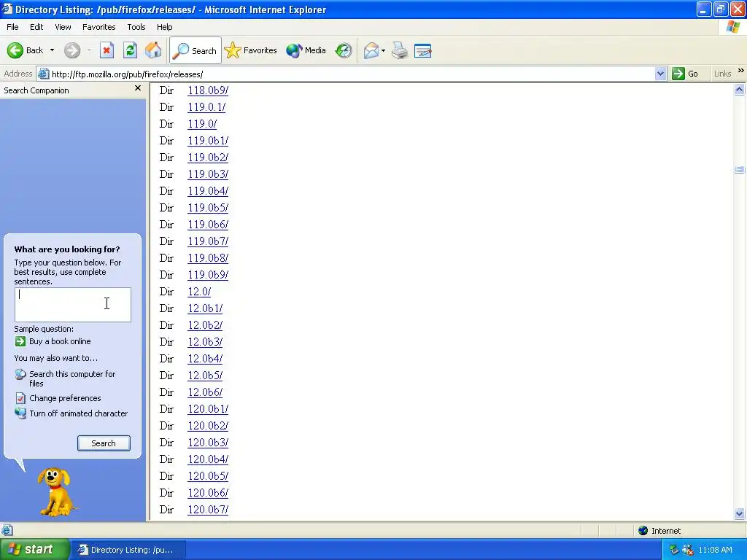Open the 12.0b6/ directory link
The height and width of the screenshot is (560, 747).
click(x=205, y=392)
